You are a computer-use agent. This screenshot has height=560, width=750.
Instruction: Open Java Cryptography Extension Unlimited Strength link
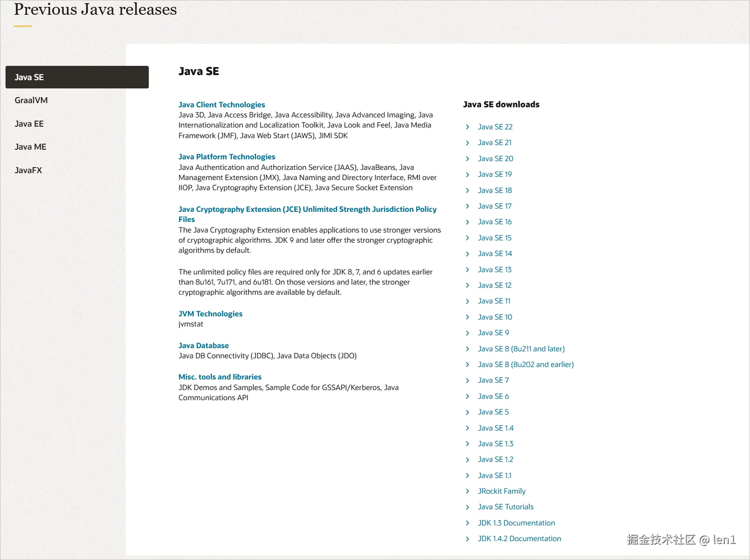click(x=307, y=214)
